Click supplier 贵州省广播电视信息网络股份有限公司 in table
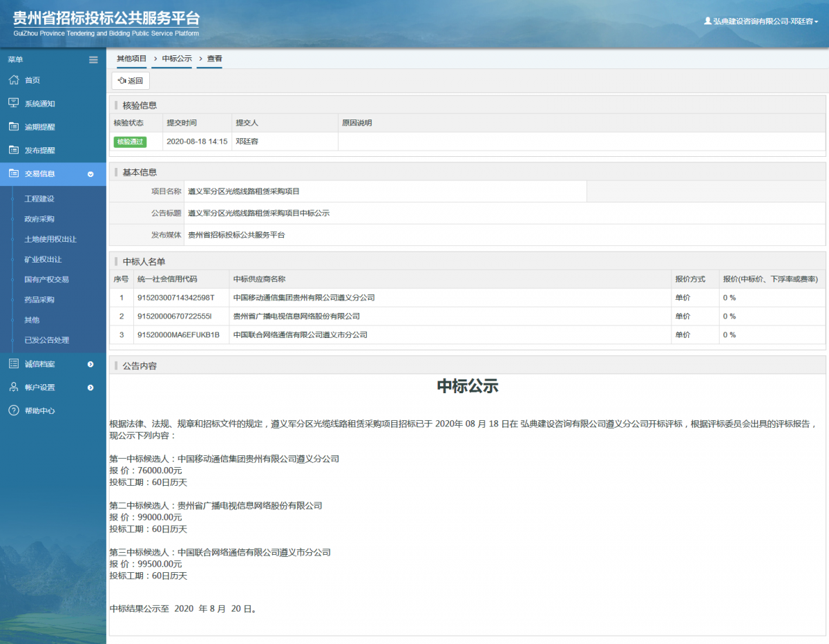This screenshot has height=644, width=829. [x=297, y=316]
